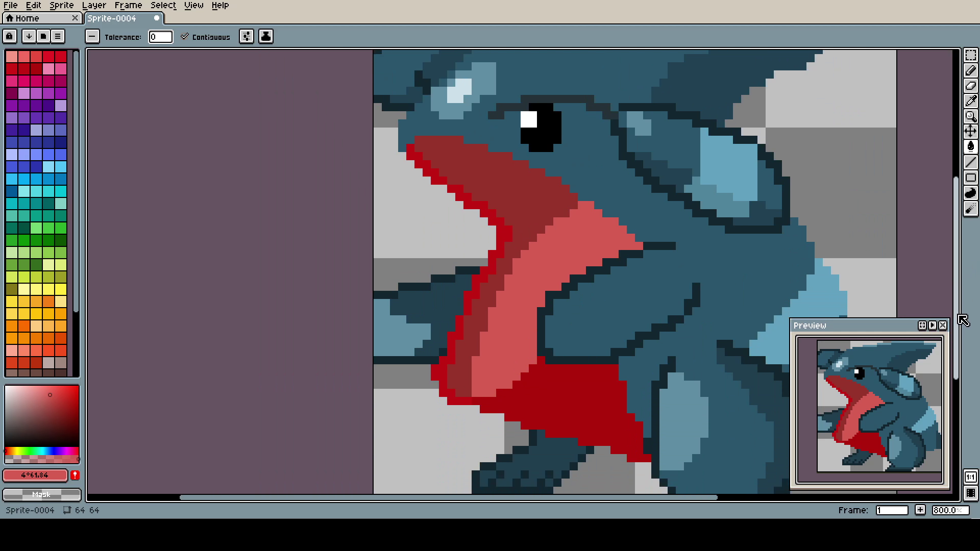Click the Mask background color button
The height and width of the screenshot is (551, 980).
pos(41,494)
